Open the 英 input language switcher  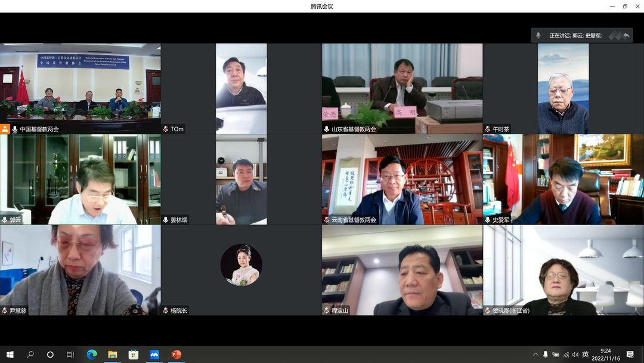click(586, 354)
